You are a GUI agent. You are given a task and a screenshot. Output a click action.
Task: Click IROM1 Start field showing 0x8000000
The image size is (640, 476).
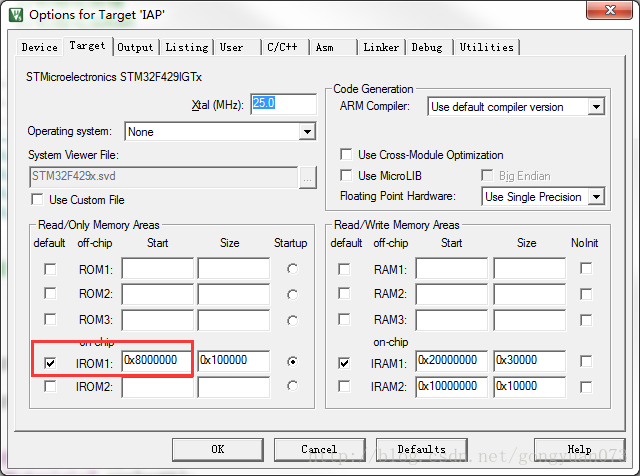coord(158,361)
